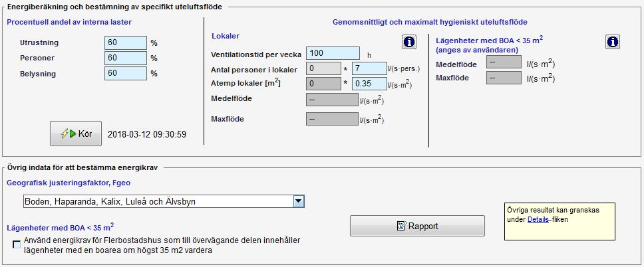Viewport: 644px width, 267px height.
Task: Click the Lokaler section heading
Action: pyautogui.click(x=226, y=36)
